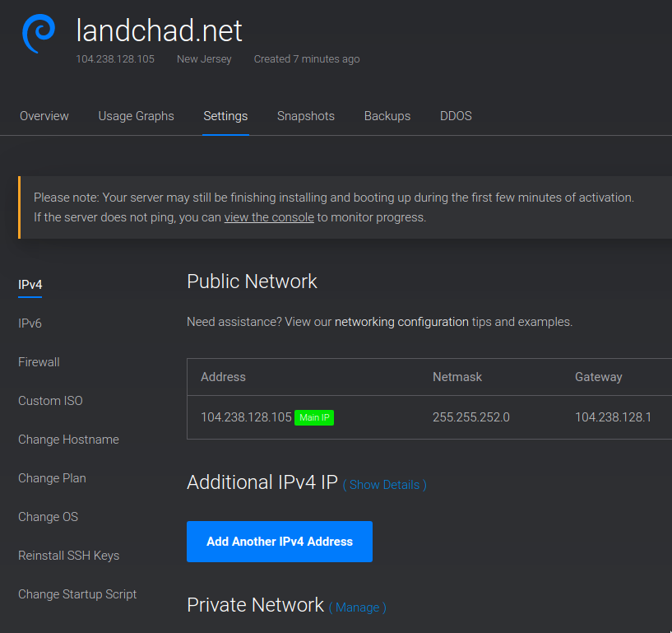Open the Overview tab
Image resolution: width=672 pixels, height=633 pixels.
click(x=44, y=116)
